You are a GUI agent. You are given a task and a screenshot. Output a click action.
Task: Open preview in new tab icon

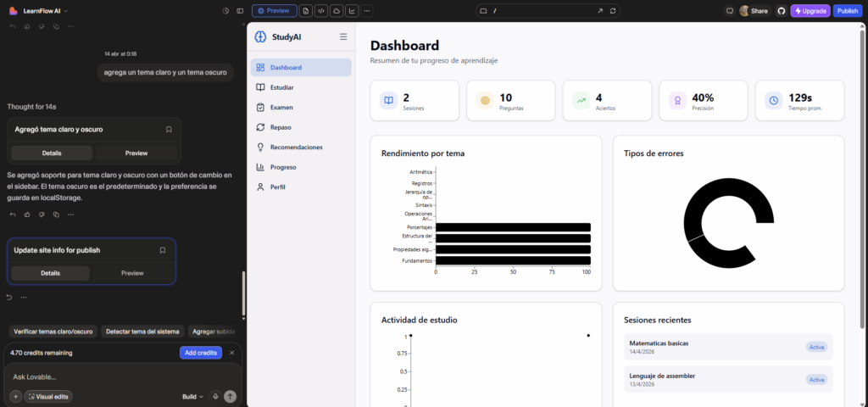pyautogui.click(x=600, y=11)
